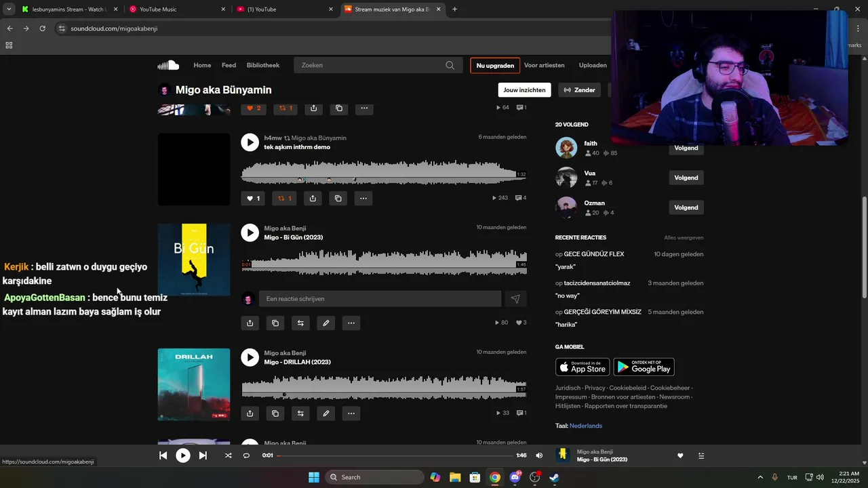Edit the Bi Gün (2023) track
Image resolution: width=868 pixels, height=488 pixels.
[x=326, y=323]
